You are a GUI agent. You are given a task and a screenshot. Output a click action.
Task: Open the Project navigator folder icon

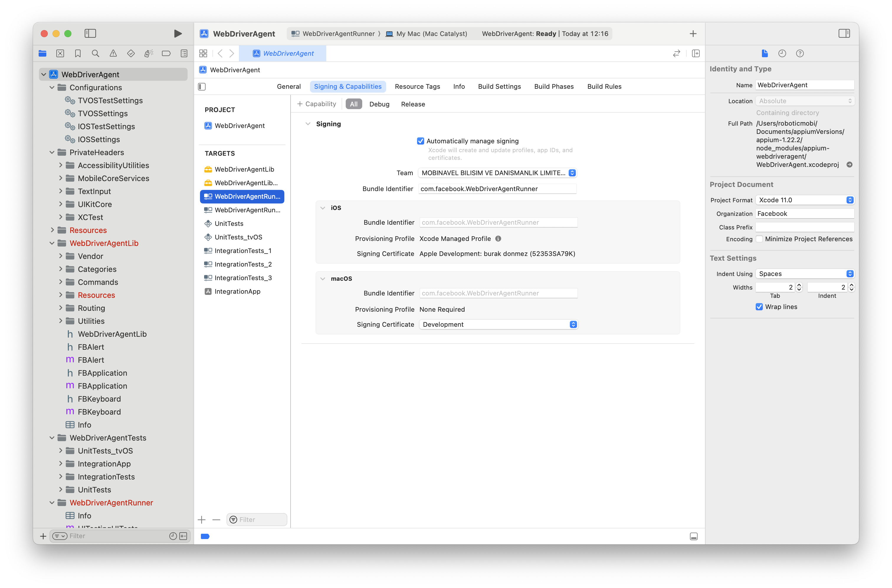(x=42, y=54)
